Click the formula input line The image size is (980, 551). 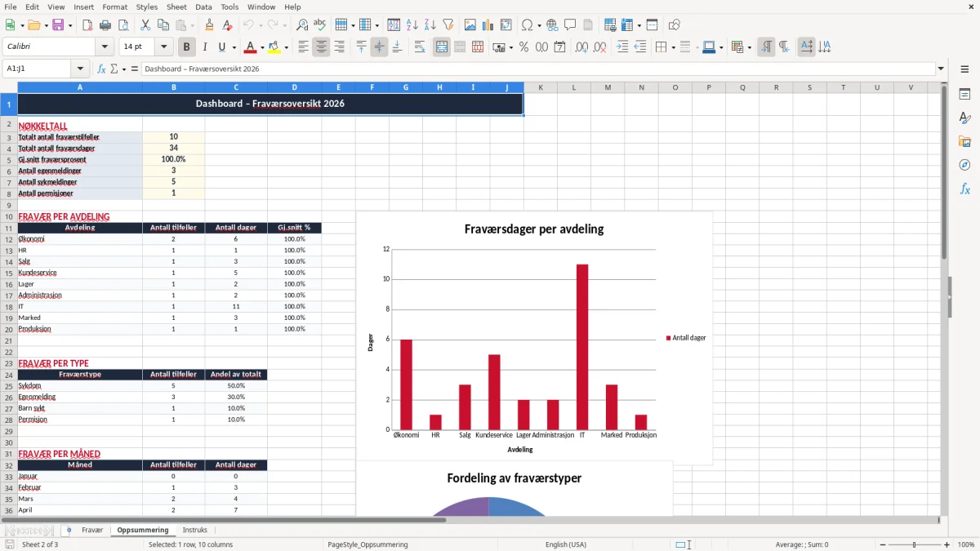point(537,69)
